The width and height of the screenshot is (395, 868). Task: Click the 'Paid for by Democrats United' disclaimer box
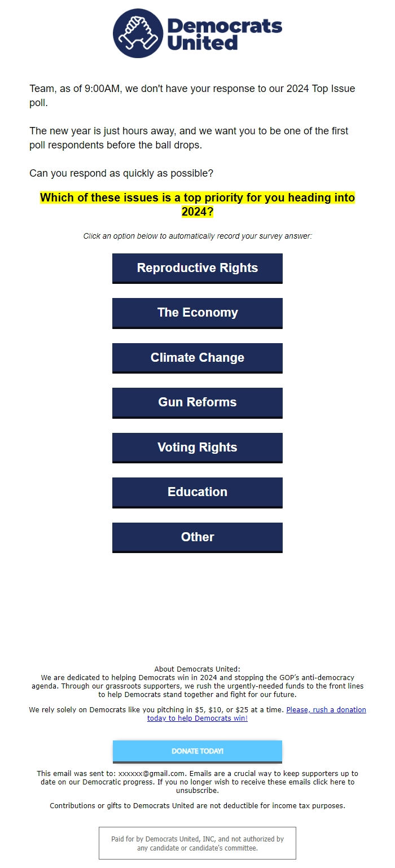click(x=197, y=843)
